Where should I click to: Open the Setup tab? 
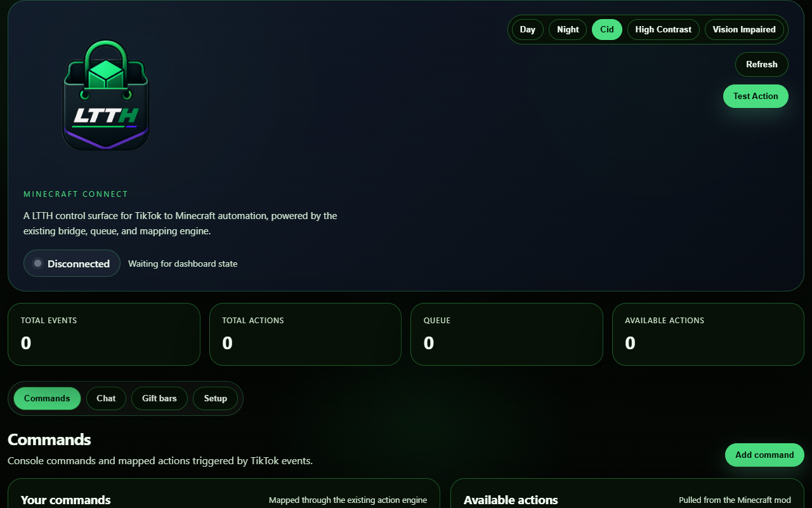tap(215, 398)
